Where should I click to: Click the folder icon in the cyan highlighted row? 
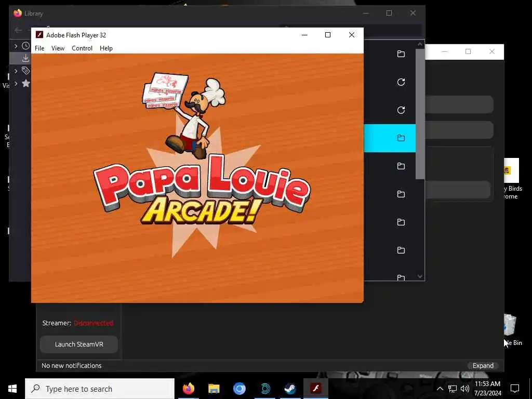click(401, 138)
